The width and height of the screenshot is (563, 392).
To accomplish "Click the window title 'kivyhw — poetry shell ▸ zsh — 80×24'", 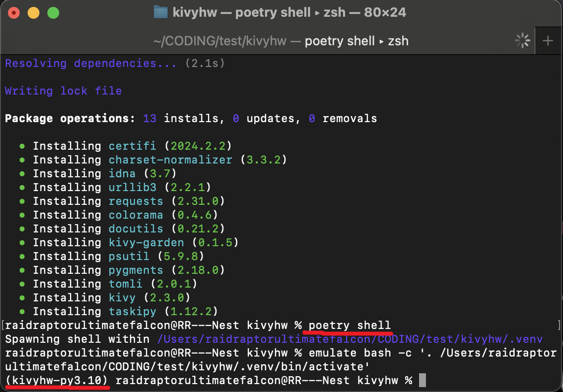I will click(x=289, y=12).
